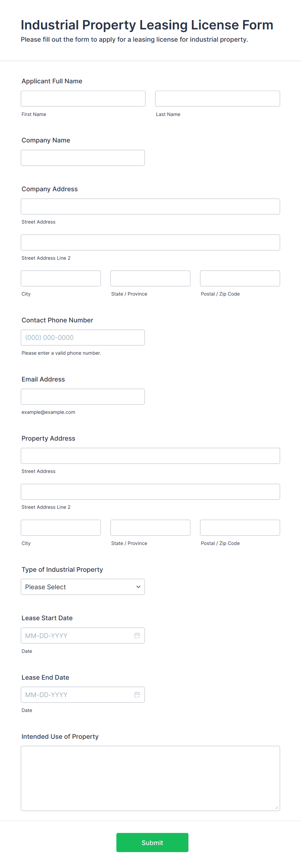Click the Company Name text field
Image resolution: width=301 pixels, height=868 pixels.
83,158
